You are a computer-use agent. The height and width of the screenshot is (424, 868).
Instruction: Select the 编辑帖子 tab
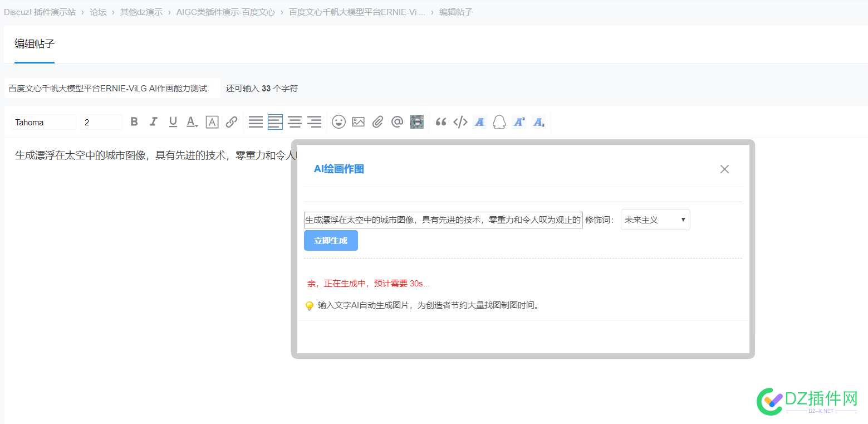coord(35,44)
